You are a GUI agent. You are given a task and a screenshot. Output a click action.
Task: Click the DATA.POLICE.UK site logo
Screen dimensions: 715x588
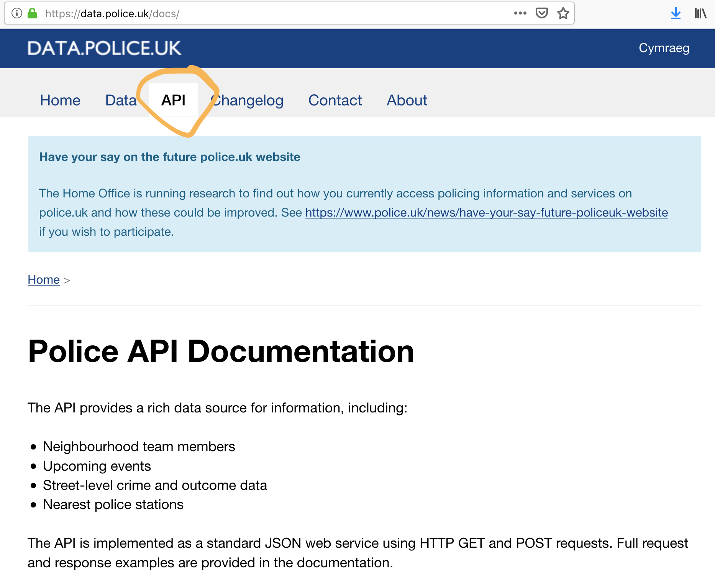(104, 48)
